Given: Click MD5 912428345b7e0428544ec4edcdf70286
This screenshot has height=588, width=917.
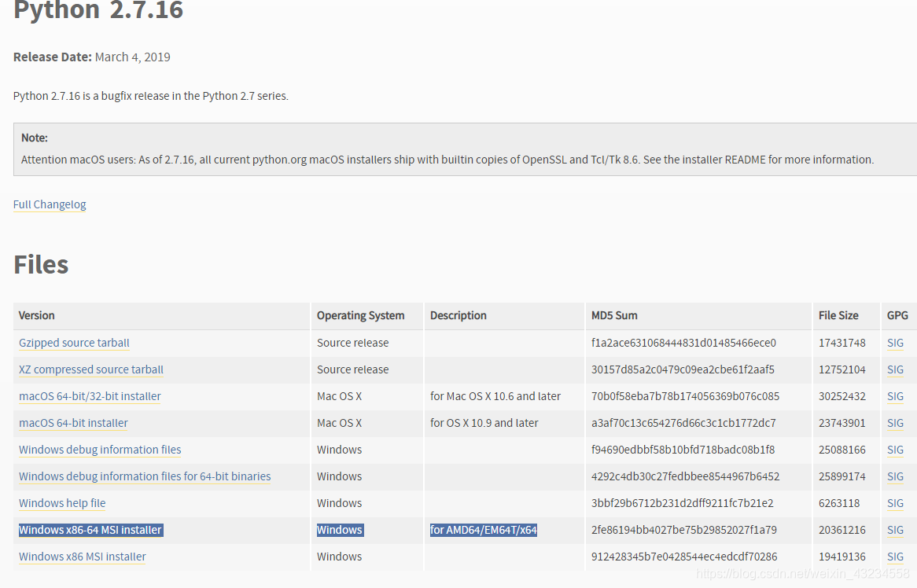Looking at the screenshot, I should [684, 557].
